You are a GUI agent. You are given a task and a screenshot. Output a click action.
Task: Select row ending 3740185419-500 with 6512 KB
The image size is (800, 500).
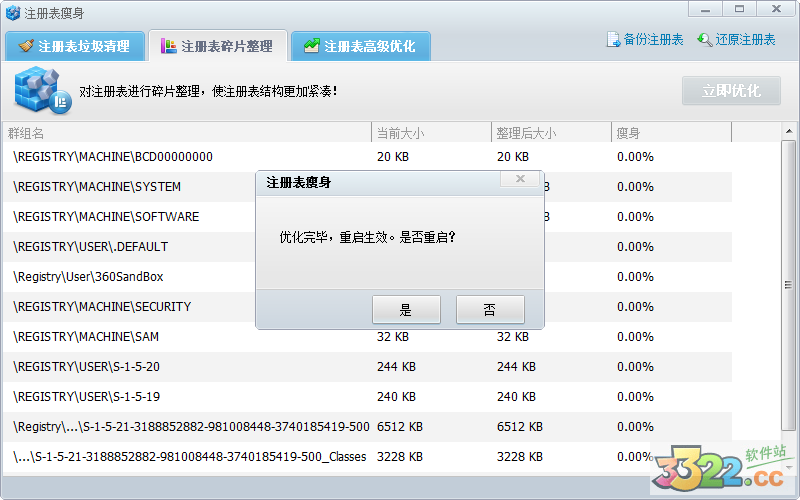(367, 427)
